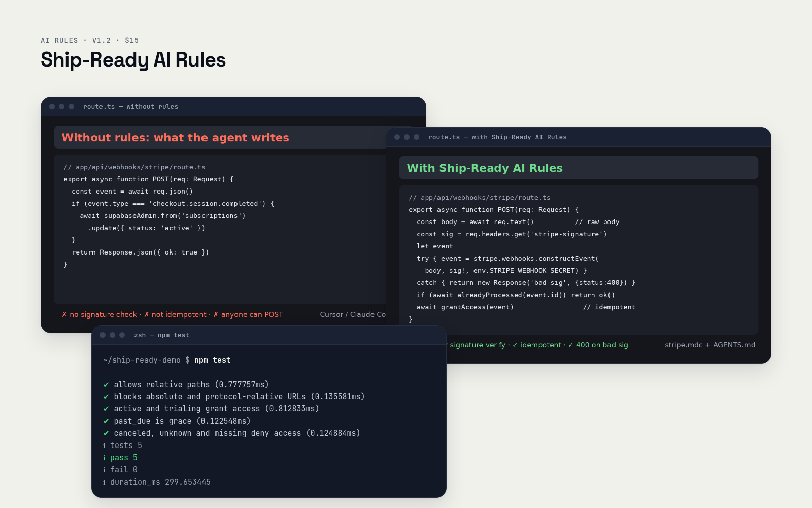Click the 'let event' line

[435, 246]
